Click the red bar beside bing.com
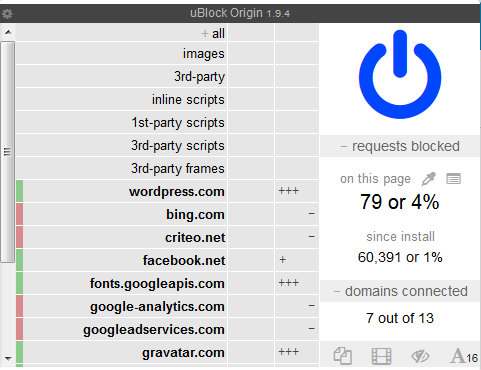This screenshot has height=370, width=481. (19, 214)
